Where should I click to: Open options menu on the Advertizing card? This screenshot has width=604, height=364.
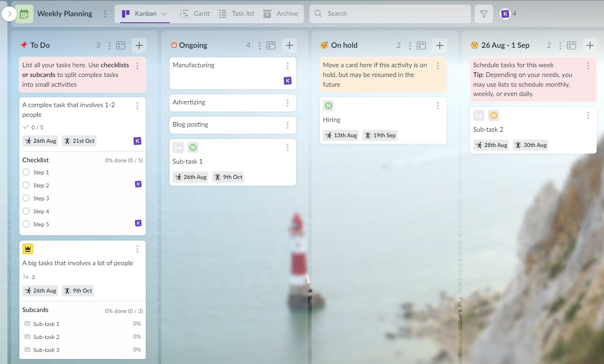click(288, 102)
